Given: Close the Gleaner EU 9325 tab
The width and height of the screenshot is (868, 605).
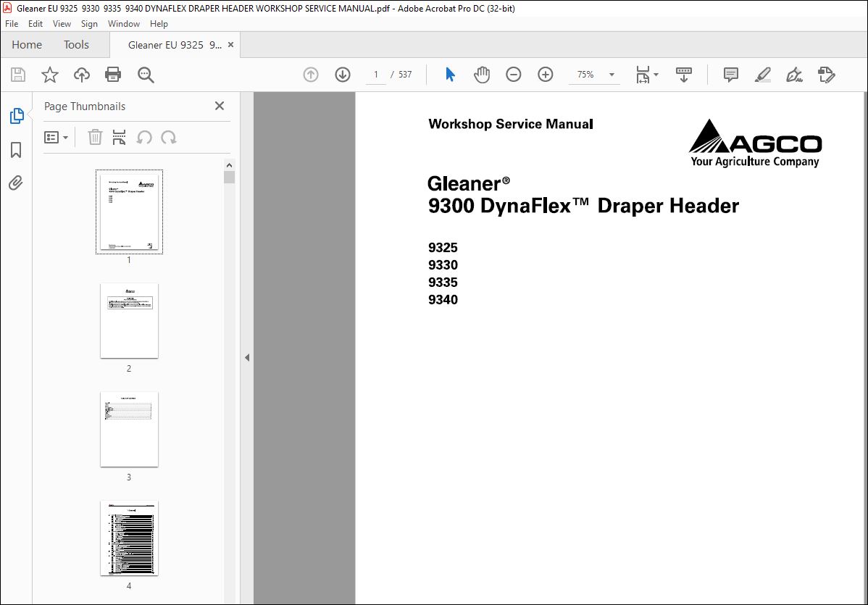Looking at the screenshot, I should (231, 45).
